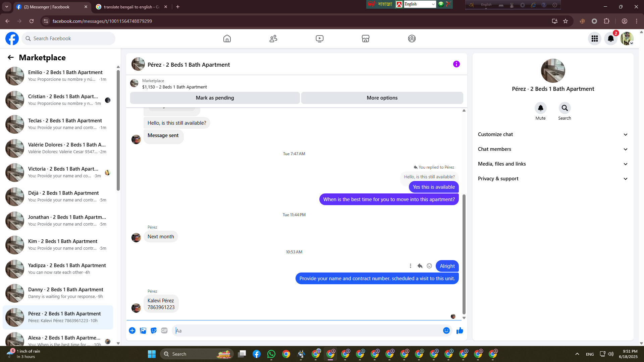
Task: Search in the Pérez conversation
Action: 565,108
